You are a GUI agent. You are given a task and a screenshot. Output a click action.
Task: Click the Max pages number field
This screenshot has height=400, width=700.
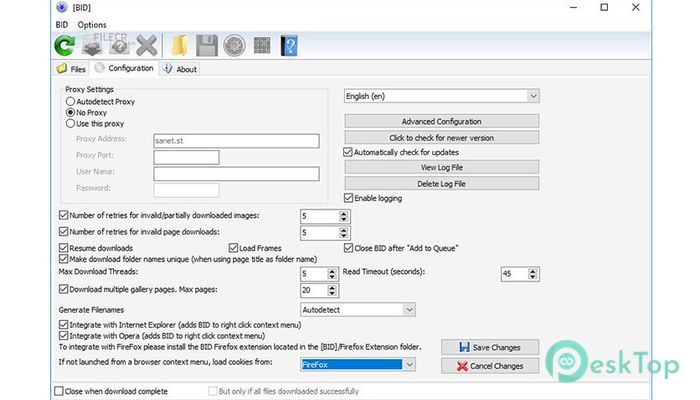(314, 291)
